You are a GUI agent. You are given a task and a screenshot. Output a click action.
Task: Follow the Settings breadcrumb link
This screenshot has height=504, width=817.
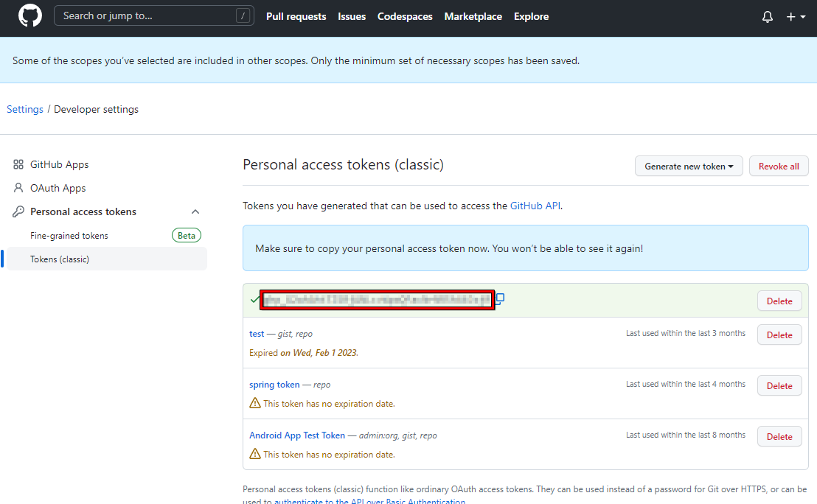click(25, 109)
